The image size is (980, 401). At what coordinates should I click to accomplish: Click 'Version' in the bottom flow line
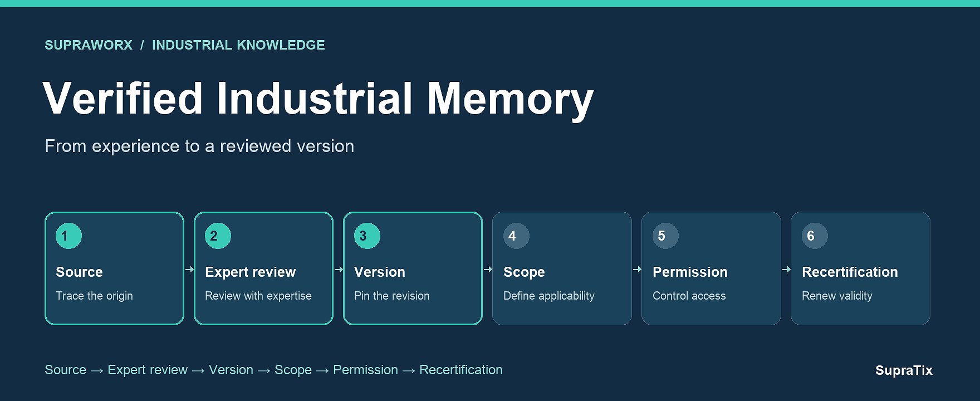pyautogui.click(x=231, y=370)
